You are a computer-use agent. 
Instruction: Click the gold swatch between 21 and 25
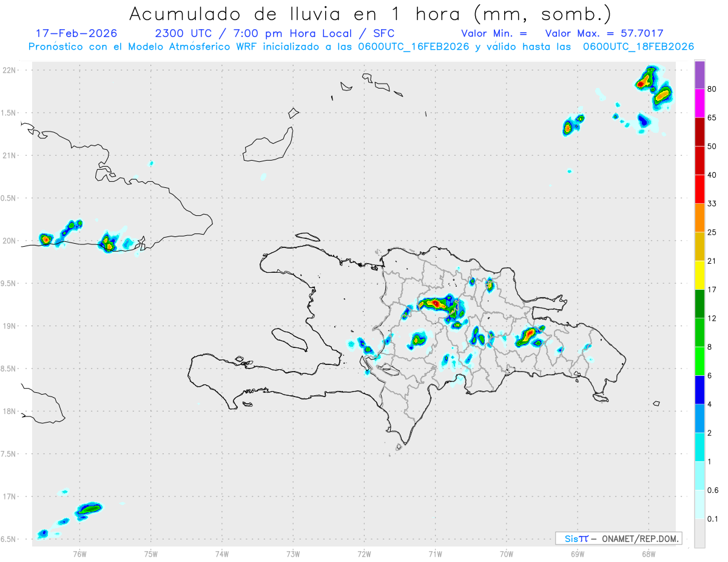coord(699,246)
